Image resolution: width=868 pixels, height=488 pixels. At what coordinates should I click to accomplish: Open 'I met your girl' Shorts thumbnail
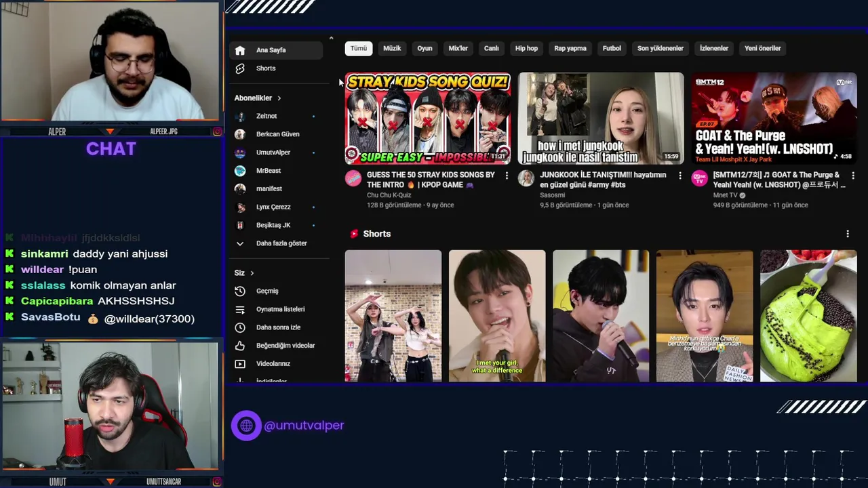point(497,316)
